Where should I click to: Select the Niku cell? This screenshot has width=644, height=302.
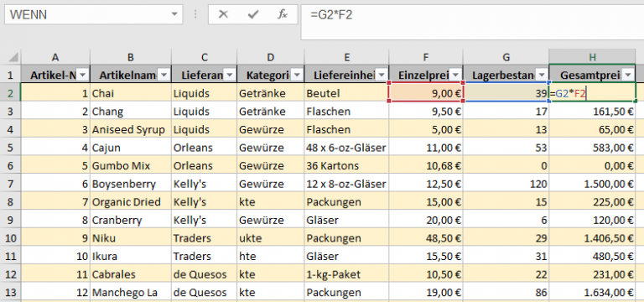tap(131, 238)
